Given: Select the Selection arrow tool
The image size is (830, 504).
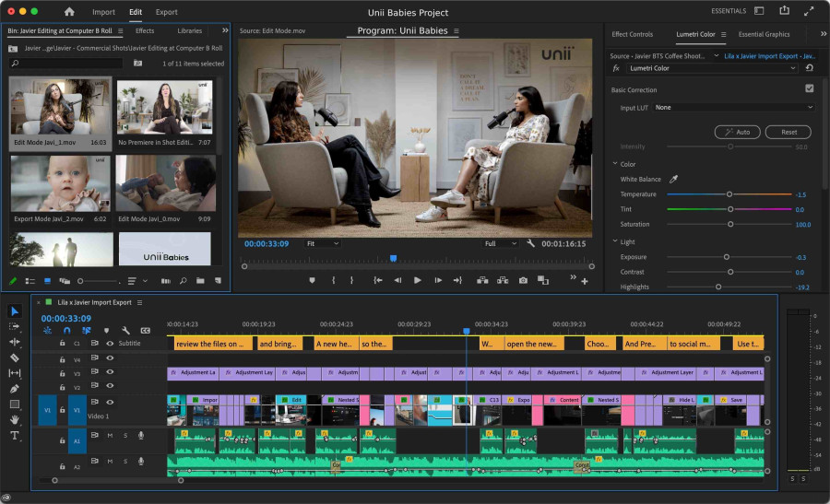Looking at the screenshot, I should [15, 311].
